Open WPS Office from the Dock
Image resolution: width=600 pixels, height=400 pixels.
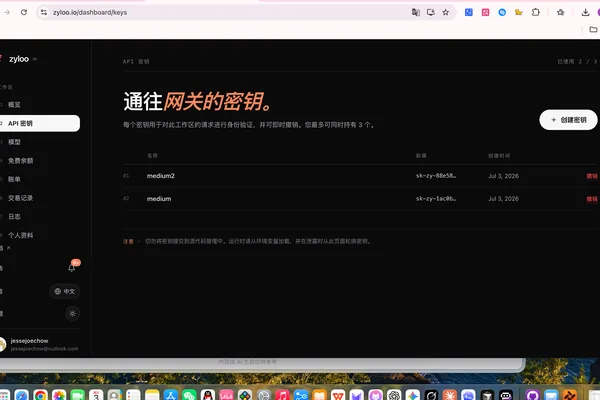[x=338, y=395]
